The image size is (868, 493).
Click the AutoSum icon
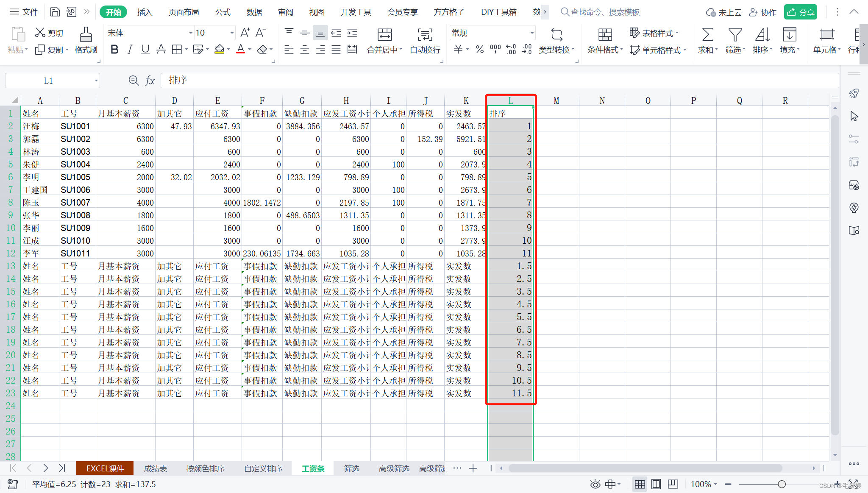pyautogui.click(x=707, y=35)
